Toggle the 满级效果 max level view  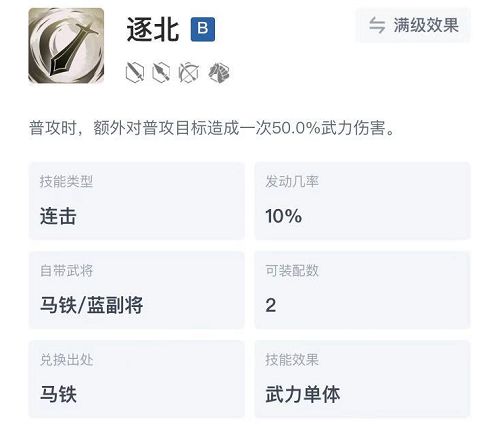click(x=413, y=25)
